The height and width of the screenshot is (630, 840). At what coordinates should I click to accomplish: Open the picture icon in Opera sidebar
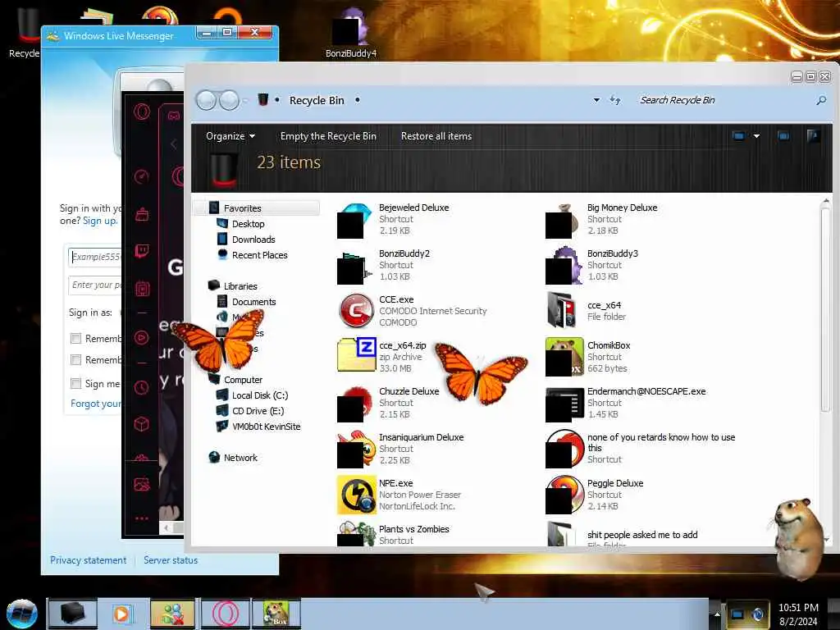click(x=141, y=485)
